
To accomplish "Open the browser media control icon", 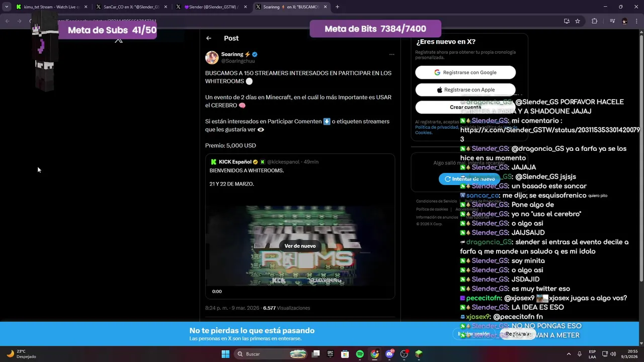I will (x=612, y=21).
